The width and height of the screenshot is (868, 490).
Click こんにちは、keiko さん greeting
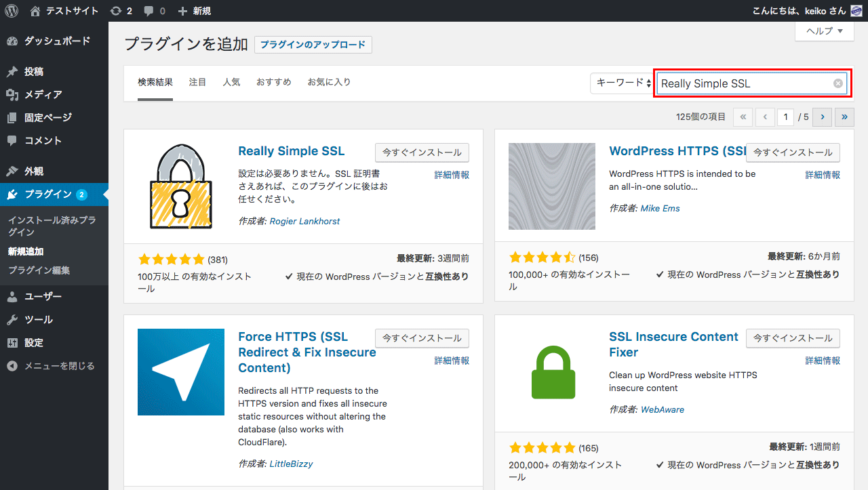799,11
